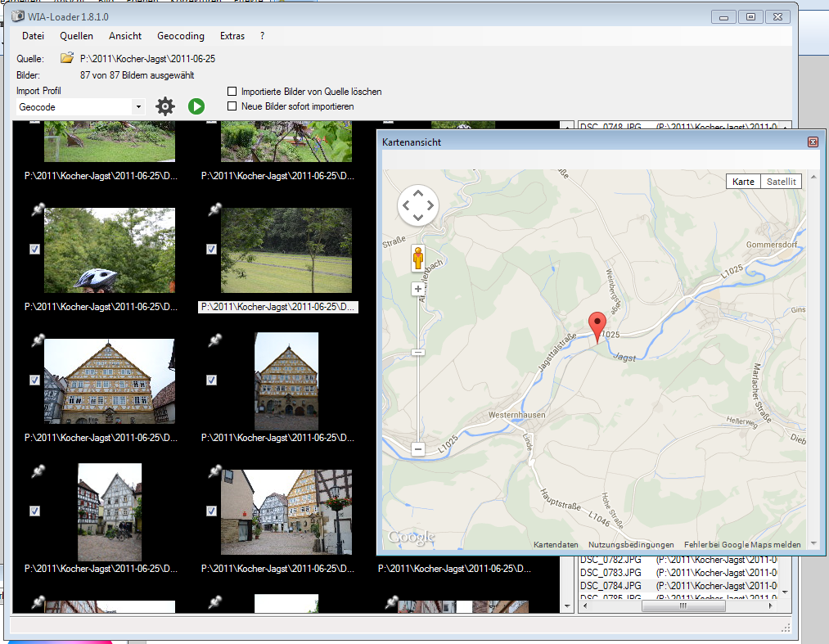Uncheck the bicycle helmet photo checkbox

(35, 249)
